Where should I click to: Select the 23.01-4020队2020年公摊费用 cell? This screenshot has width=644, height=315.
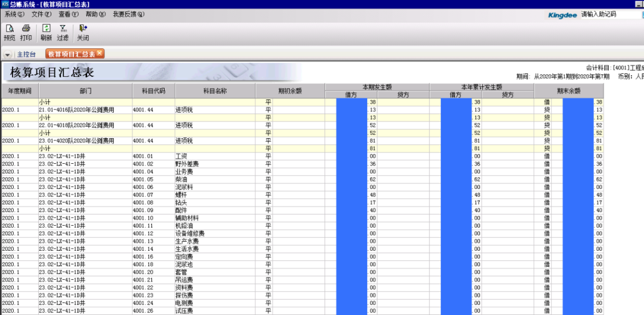[85, 141]
